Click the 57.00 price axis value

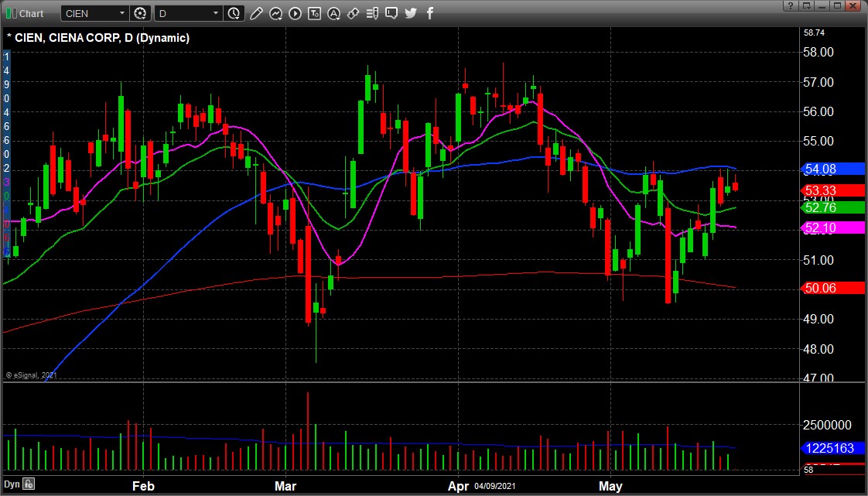pos(818,82)
